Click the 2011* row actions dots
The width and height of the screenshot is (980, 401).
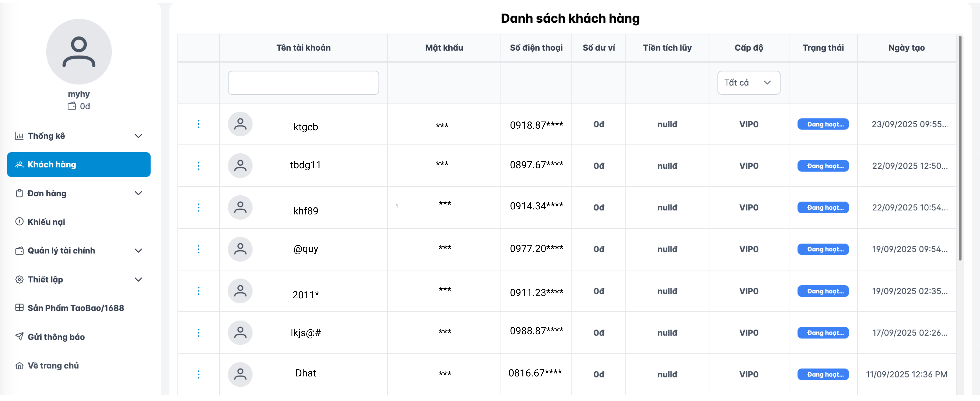click(x=198, y=291)
